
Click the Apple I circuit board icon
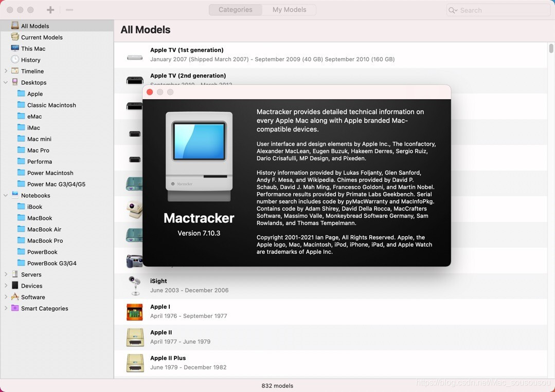pyautogui.click(x=135, y=312)
